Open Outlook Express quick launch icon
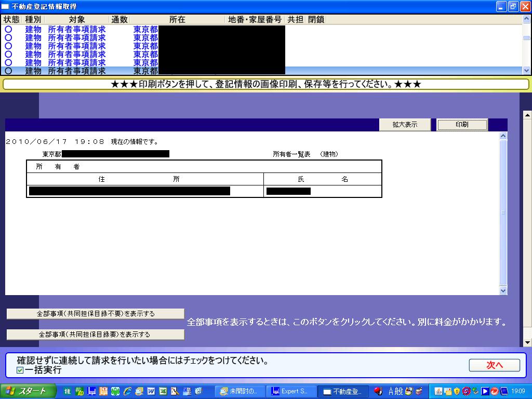Screen dimensions: 532x399 click(139, 391)
